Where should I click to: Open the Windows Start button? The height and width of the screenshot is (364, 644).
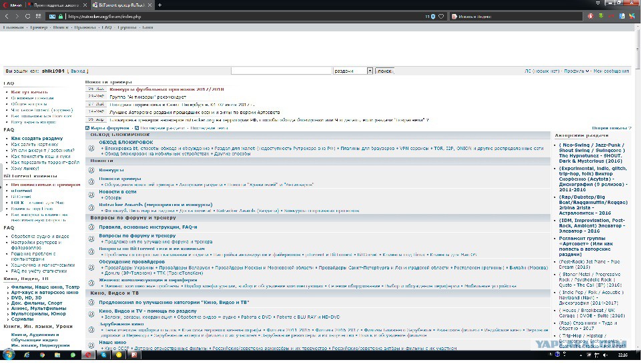pos(8,355)
